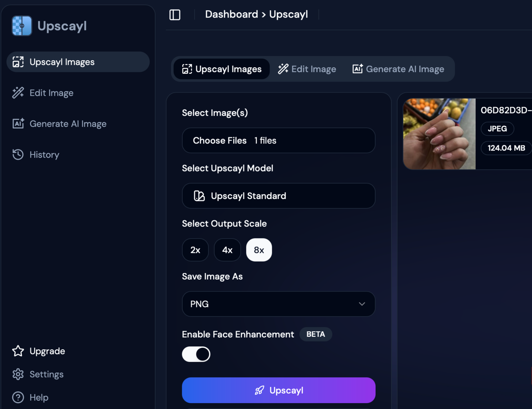Click Dashboard in the breadcrumb
Viewport: 532px width, 409px height.
(231, 15)
